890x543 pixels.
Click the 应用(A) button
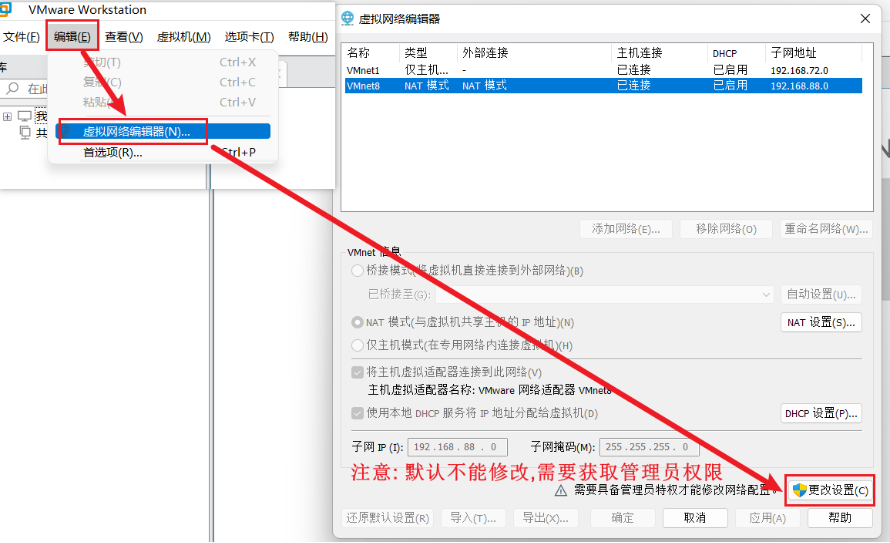[x=767, y=518]
